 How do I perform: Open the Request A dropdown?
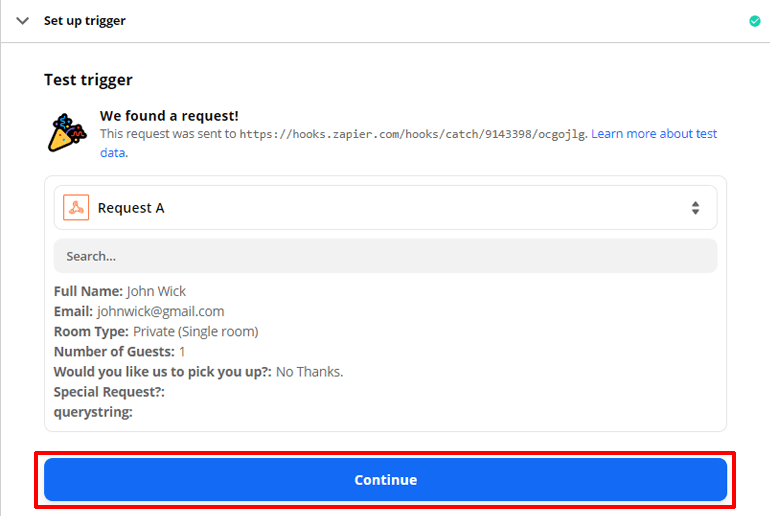(385, 208)
